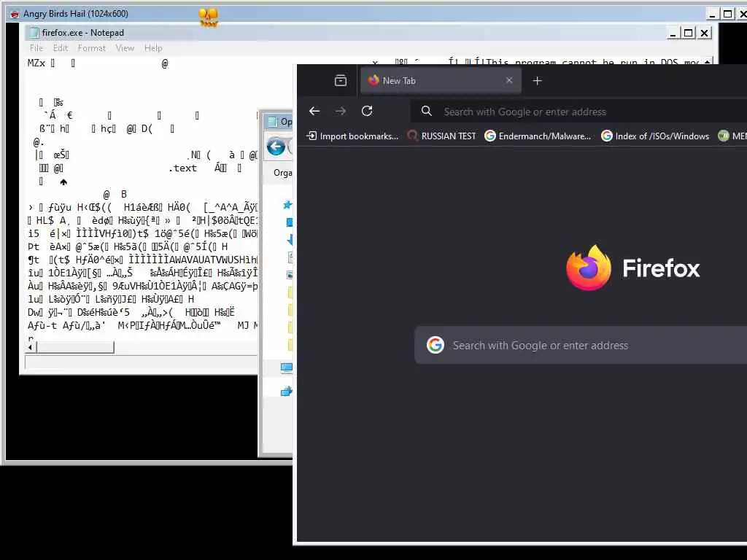Image resolution: width=747 pixels, height=560 pixels.
Task: Maximize the Angry Birds Hail window
Action: coord(728,14)
